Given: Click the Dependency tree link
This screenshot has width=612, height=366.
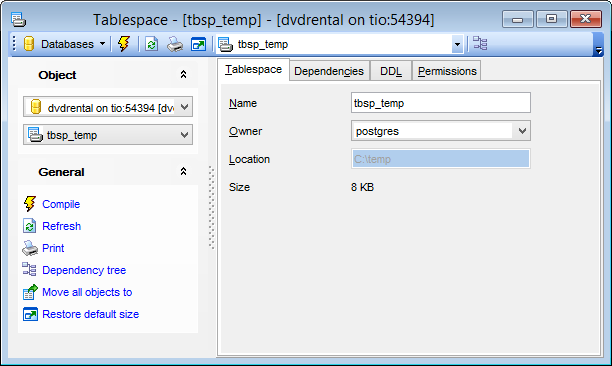Looking at the screenshot, I should (84, 270).
